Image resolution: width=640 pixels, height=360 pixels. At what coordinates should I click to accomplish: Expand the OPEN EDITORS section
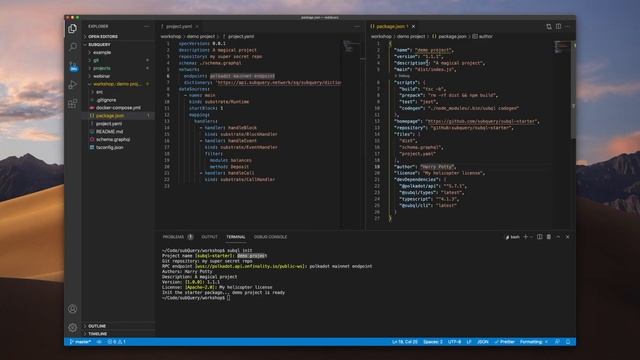point(103,37)
